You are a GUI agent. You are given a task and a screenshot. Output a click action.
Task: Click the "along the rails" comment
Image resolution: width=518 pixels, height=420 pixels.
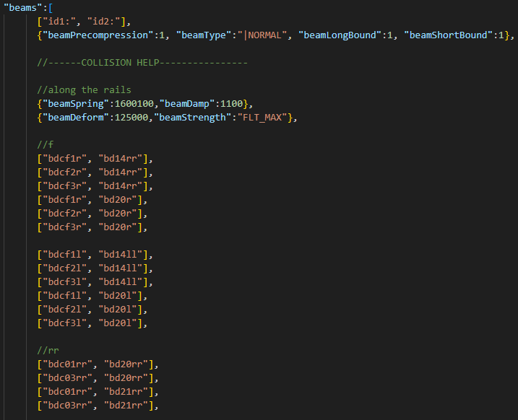coord(85,89)
